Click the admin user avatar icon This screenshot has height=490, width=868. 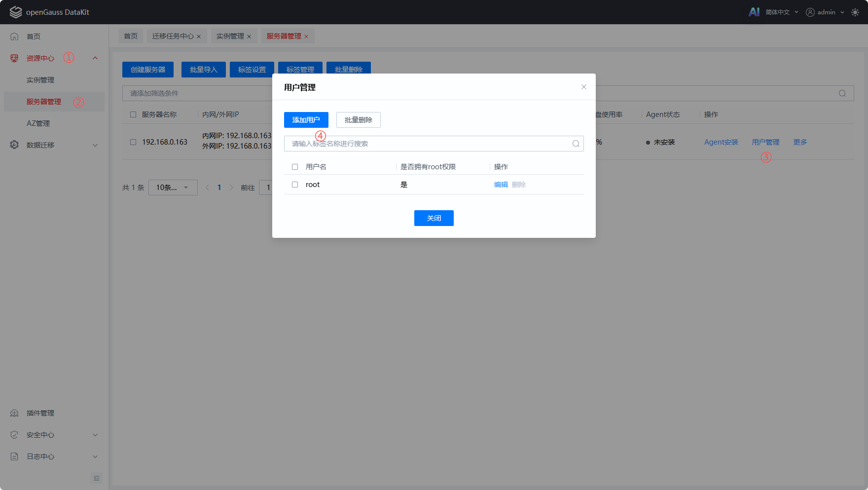[x=810, y=12]
